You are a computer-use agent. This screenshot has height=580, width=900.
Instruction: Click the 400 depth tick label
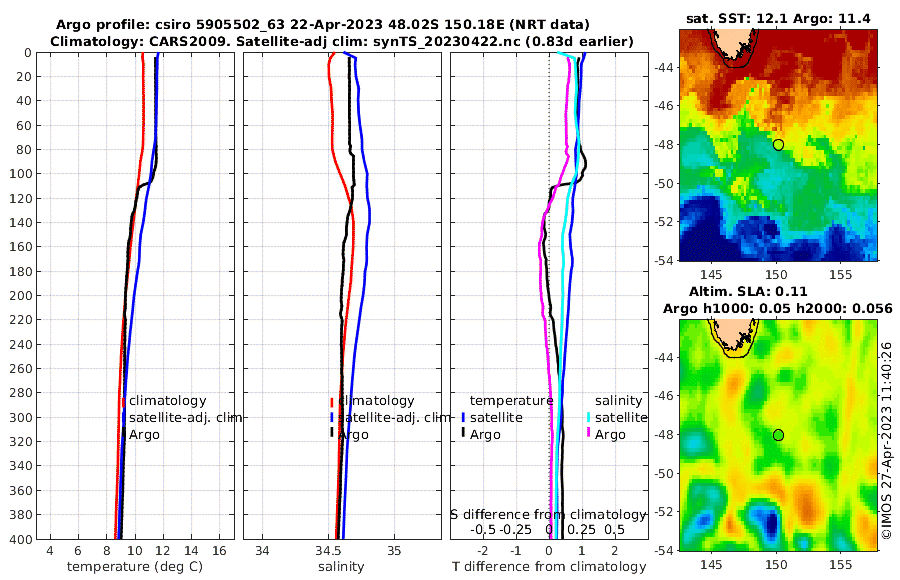[x=24, y=539]
